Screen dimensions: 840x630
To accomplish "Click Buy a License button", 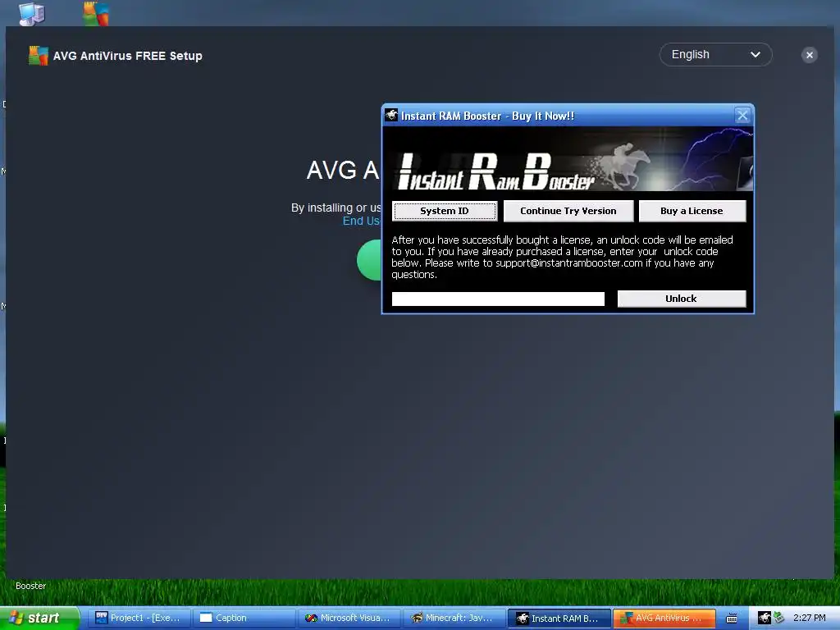I will [x=692, y=211].
